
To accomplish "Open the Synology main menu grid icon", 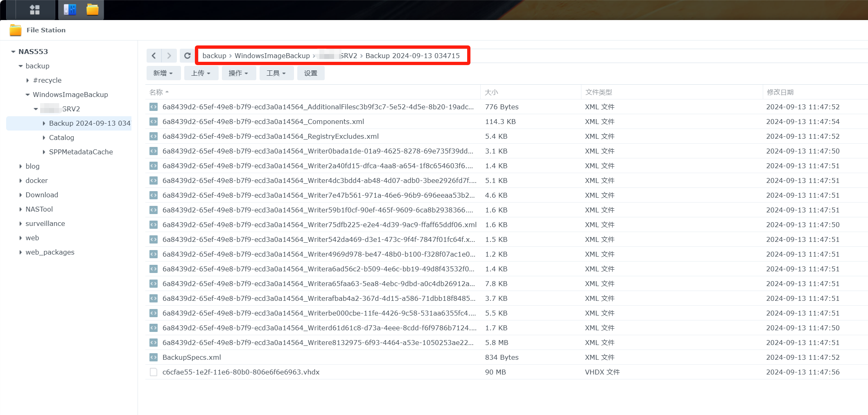I will (35, 10).
